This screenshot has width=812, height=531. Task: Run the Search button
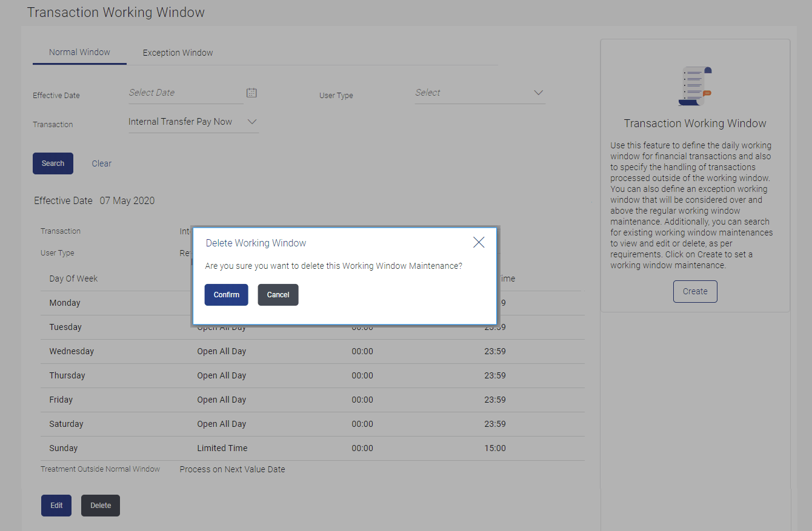tap(53, 163)
